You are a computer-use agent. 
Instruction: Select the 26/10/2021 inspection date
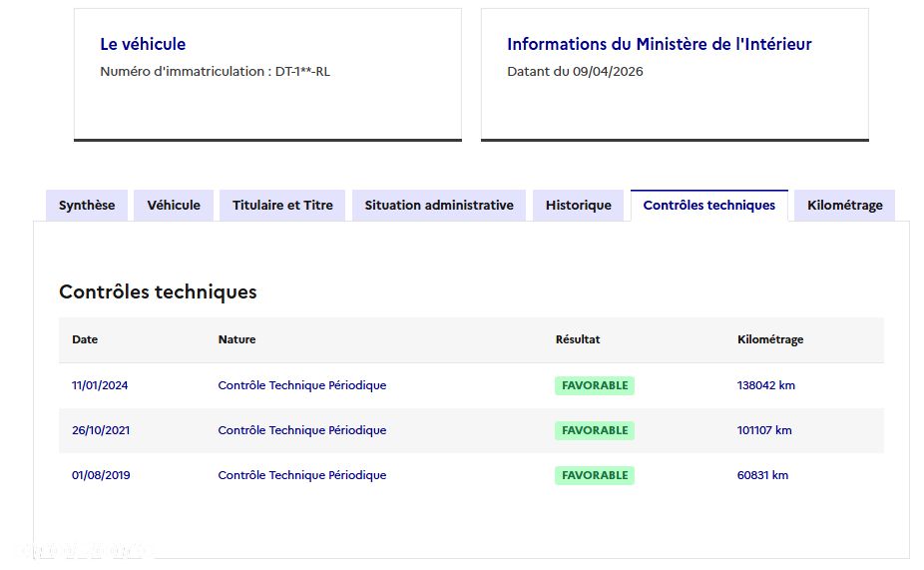pyautogui.click(x=101, y=430)
